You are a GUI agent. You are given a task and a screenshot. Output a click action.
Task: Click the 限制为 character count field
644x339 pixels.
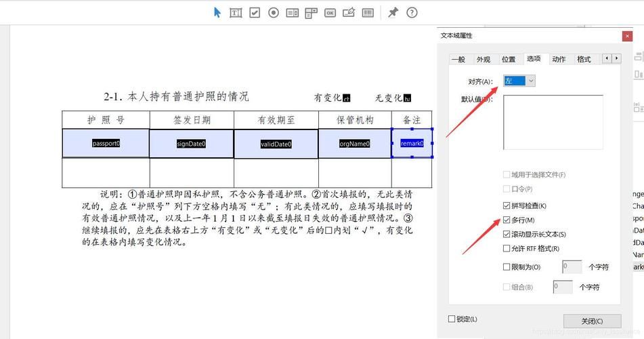click(x=572, y=267)
